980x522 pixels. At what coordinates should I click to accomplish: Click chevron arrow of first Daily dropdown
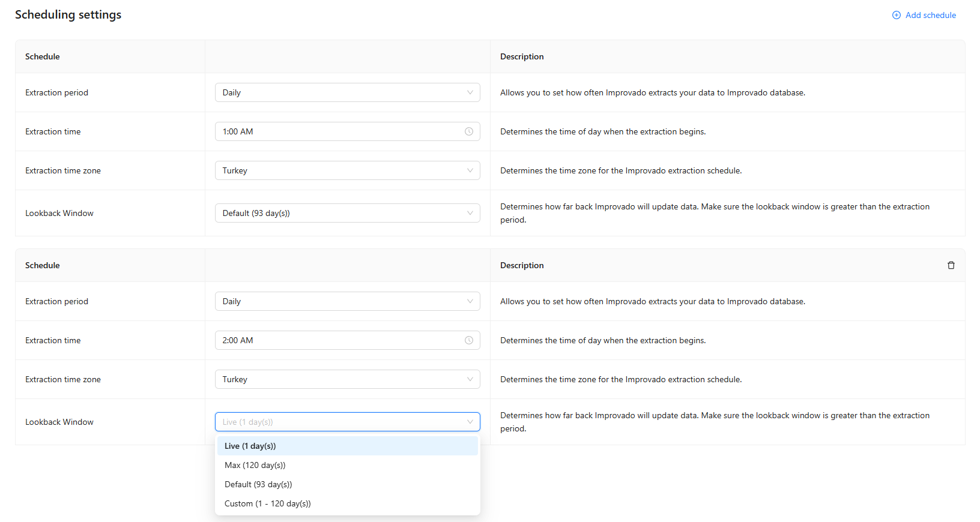(x=470, y=92)
